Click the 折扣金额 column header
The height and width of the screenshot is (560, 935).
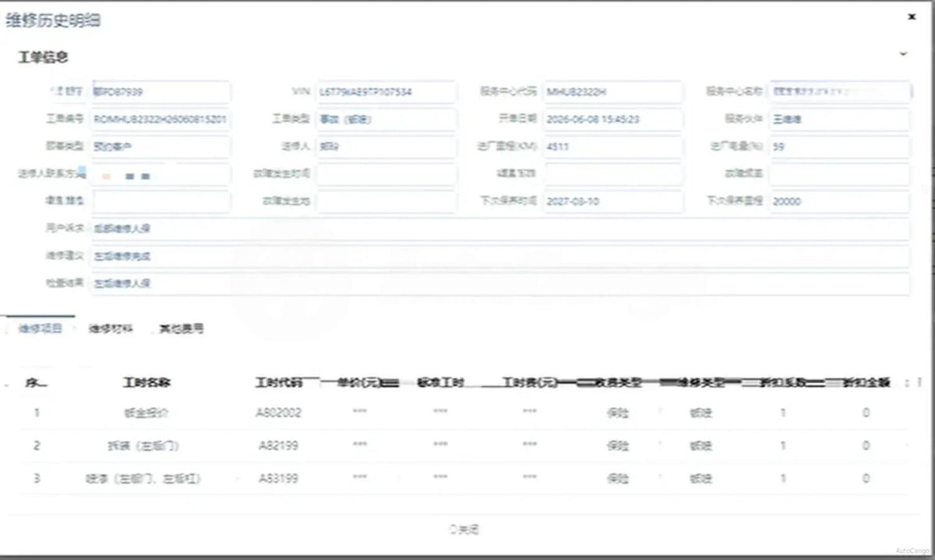pos(866,382)
